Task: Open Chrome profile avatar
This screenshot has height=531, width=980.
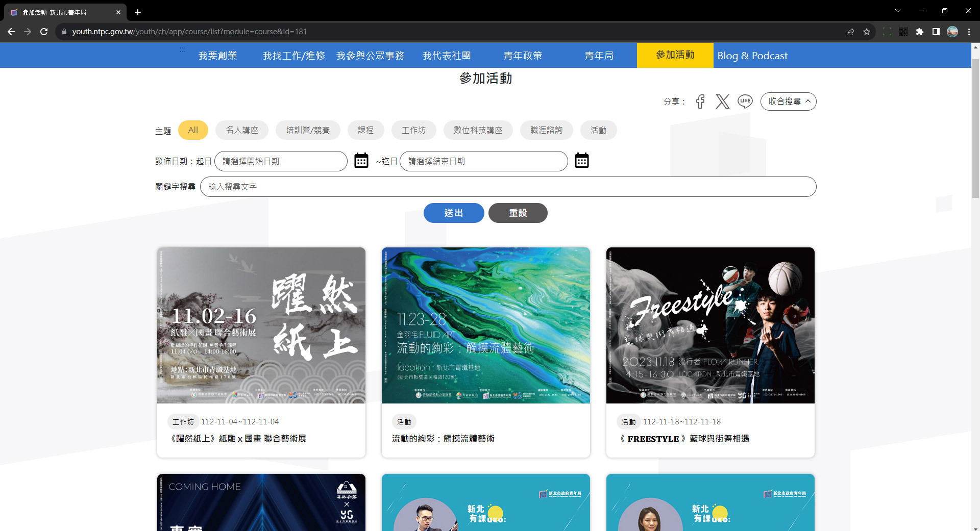Action: [x=952, y=32]
